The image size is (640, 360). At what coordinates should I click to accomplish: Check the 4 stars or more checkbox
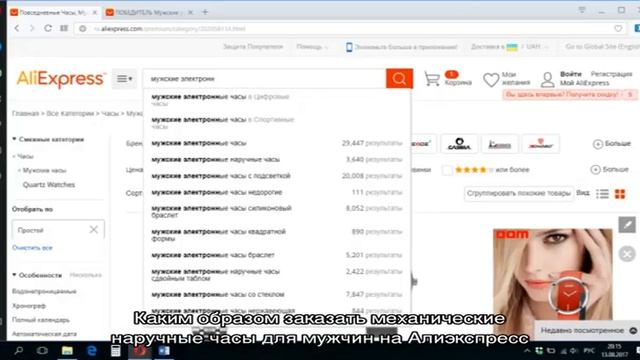[x=447, y=170]
